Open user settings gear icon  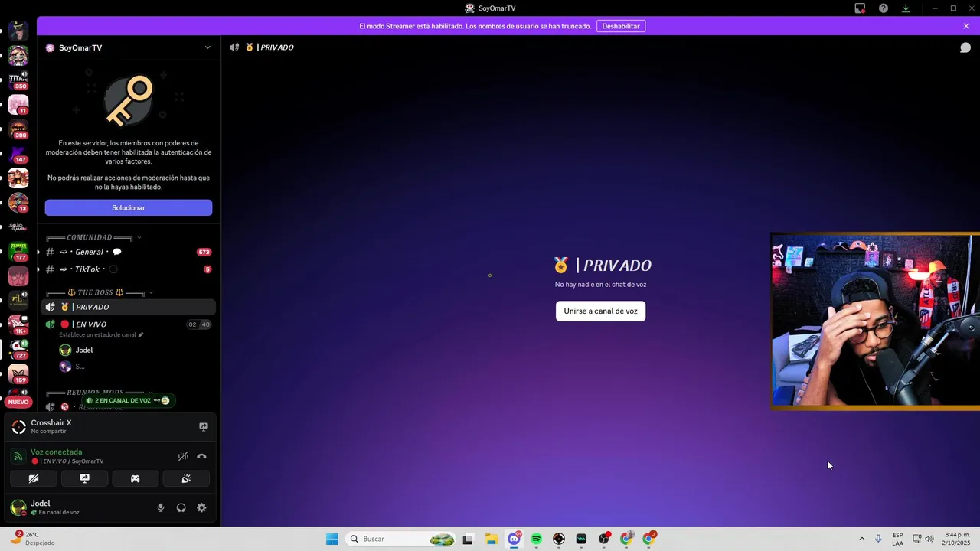tap(201, 507)
